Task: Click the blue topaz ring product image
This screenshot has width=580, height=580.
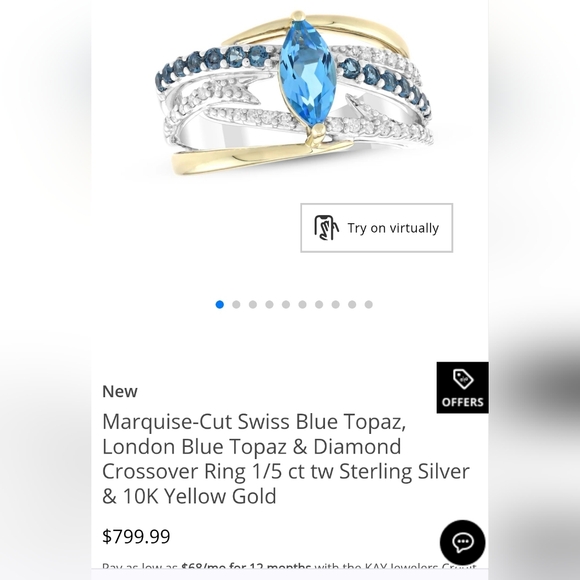Action: tap(294, 93)
